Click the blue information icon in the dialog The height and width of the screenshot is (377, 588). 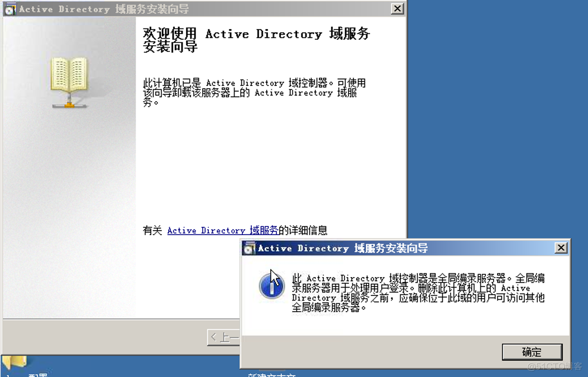point(271,286)
